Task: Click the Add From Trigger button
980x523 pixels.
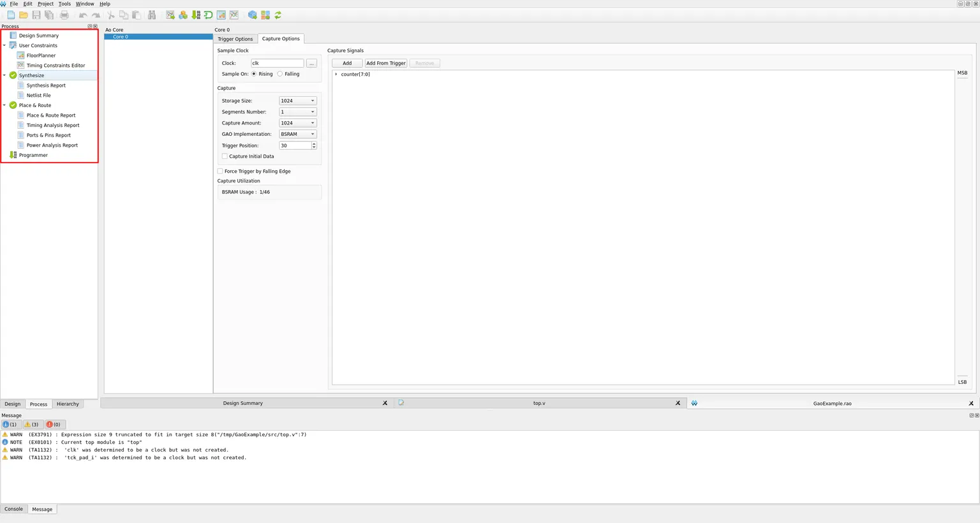Action: [386, 63]
